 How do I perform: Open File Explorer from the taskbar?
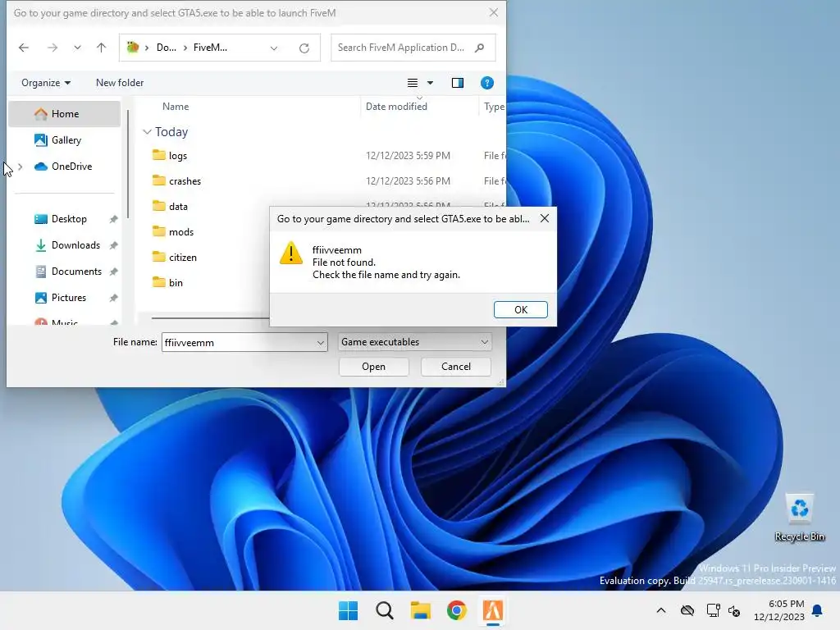click(x=421, y=610)
